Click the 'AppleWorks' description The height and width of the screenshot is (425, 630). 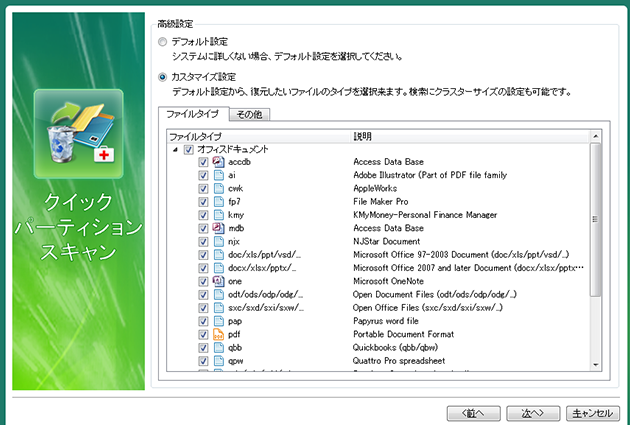tap(375, 188)
